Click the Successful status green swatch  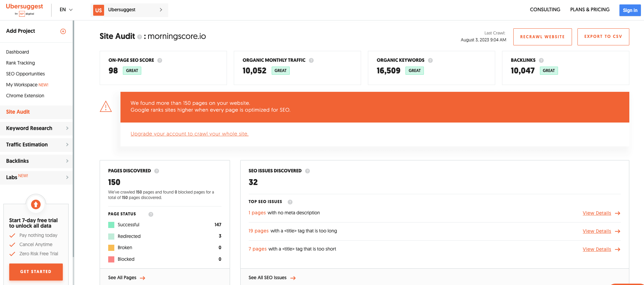(x=111, y=225)
